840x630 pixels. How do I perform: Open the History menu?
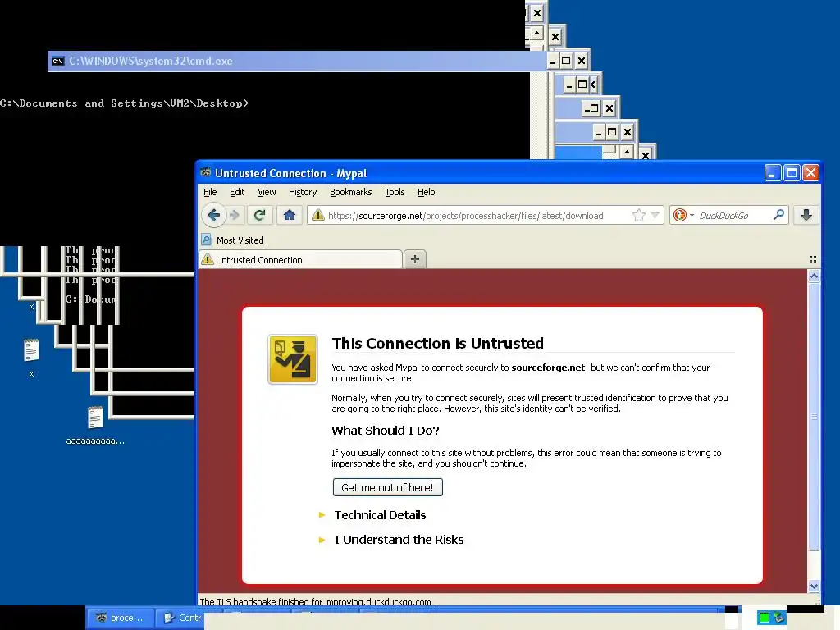[303, 192]
